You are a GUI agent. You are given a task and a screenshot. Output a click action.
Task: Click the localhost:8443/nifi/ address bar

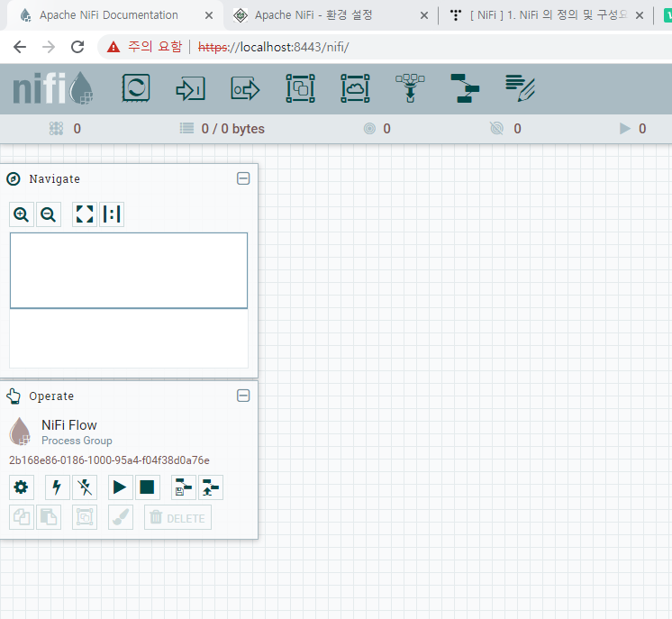click(274, 47)
